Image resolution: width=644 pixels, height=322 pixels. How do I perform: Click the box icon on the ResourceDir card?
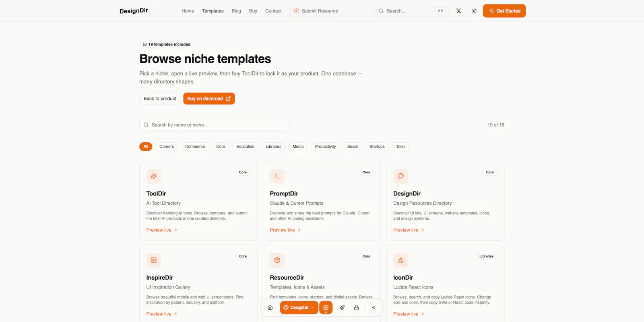[x=277, y=260]
